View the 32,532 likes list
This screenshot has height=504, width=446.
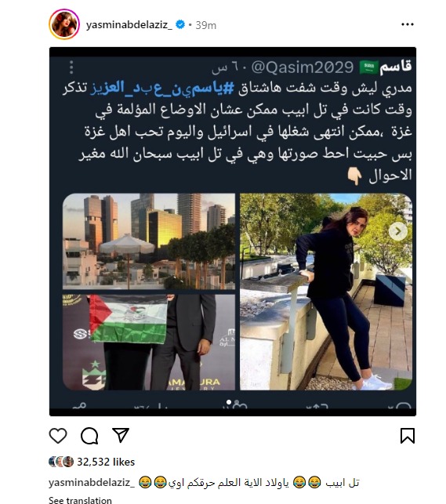click(x=106, y=462)
